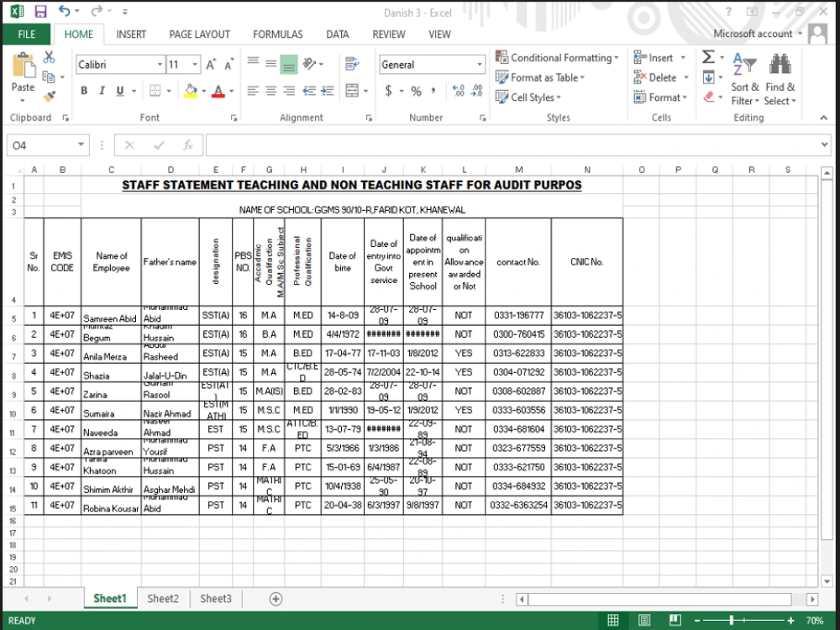Click Format cells button
Image resolution: width=840 pixels, height=630 pixels.
click(x=660, y=97)
